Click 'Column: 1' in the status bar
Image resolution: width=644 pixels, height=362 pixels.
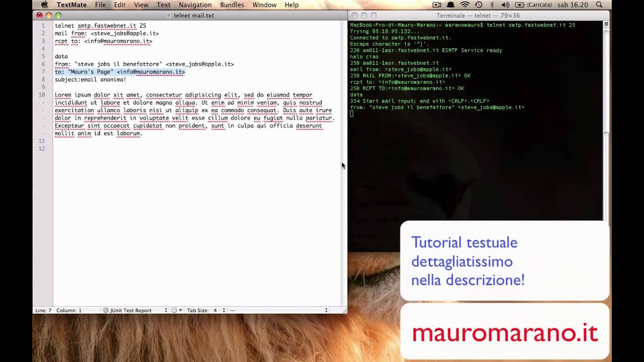69,310
